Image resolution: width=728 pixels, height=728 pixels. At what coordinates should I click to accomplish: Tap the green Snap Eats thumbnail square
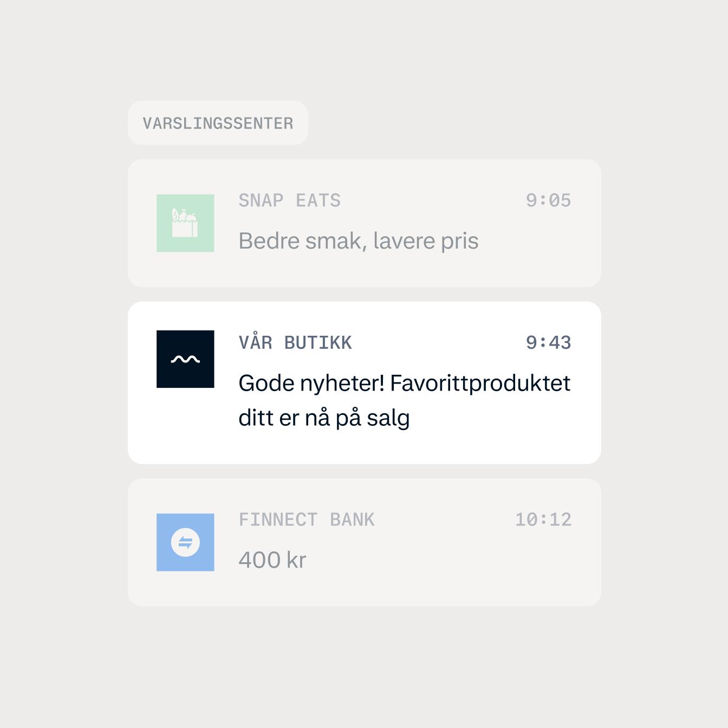(x=185, y=223)
